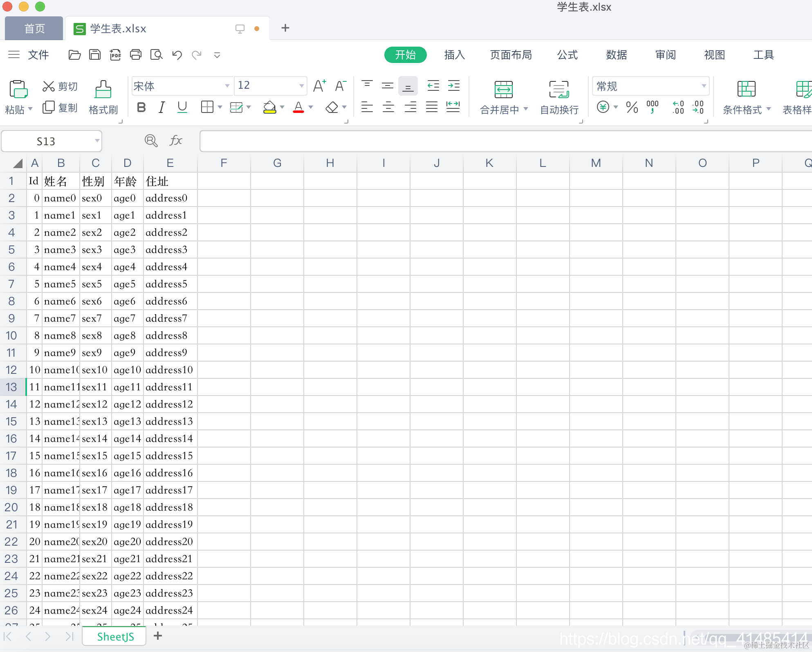This screenshot has width=812, height=652.
Task: Click the insert function fx icon
Action: (176, 141)
